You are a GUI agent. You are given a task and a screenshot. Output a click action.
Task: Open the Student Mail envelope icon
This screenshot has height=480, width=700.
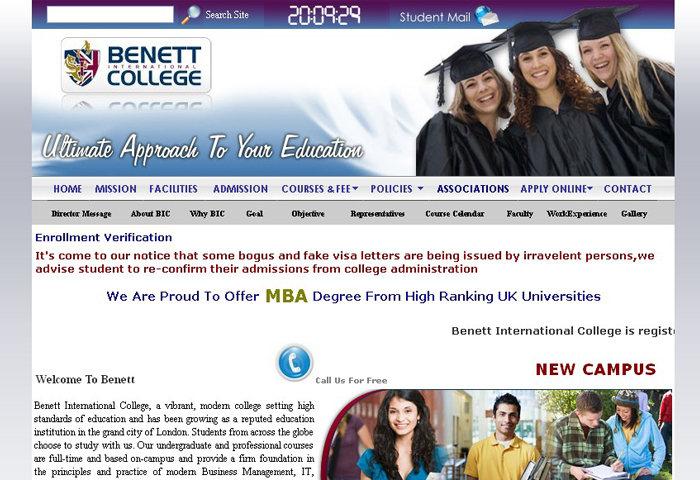pyautogui.click(x=487, y=16)
